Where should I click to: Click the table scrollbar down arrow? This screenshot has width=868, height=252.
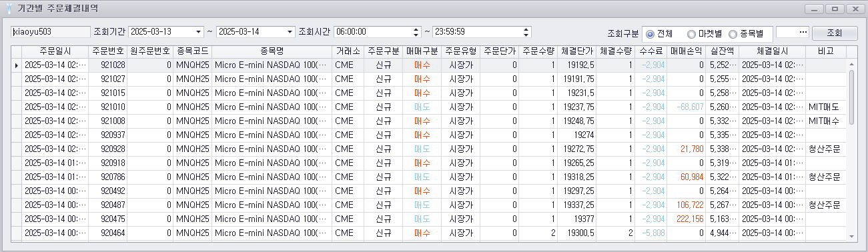(851, 236)
